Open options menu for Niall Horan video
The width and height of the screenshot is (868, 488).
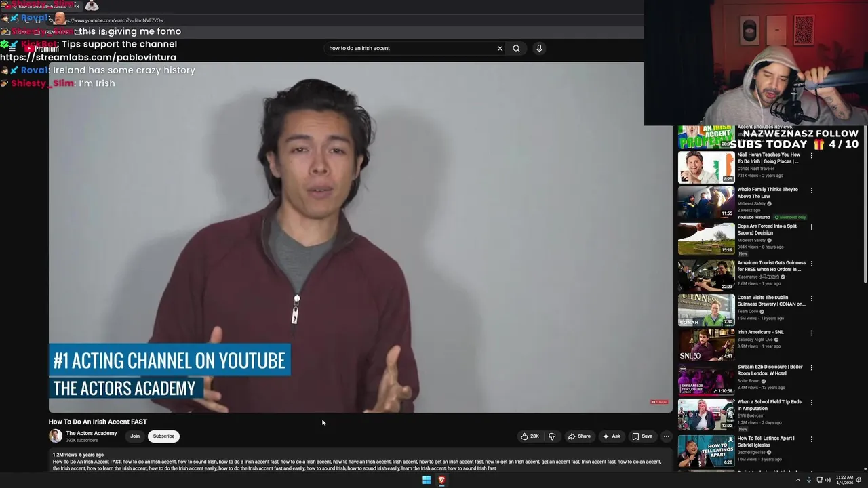(811, 155)
